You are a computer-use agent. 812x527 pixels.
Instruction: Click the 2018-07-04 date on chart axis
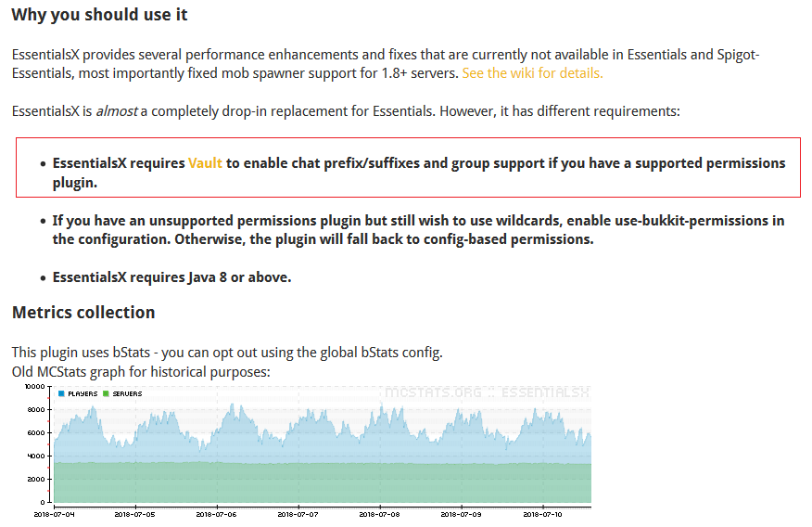click(x=54, y=512)
